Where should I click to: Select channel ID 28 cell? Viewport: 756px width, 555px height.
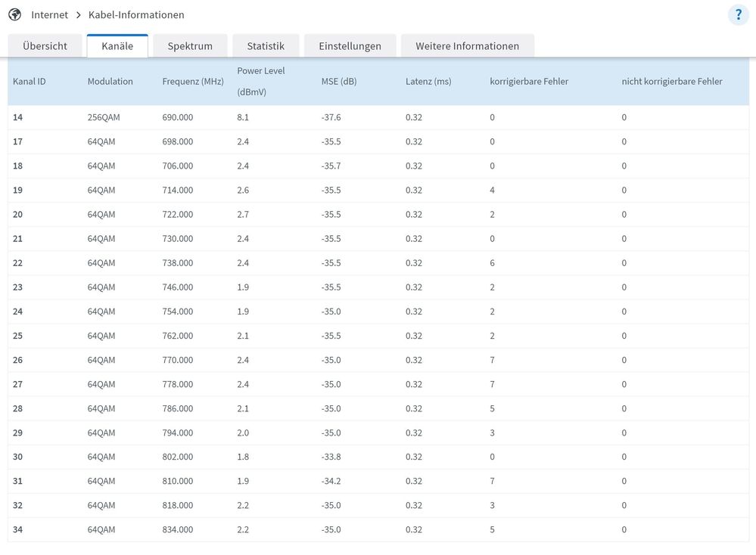(18, 408)
